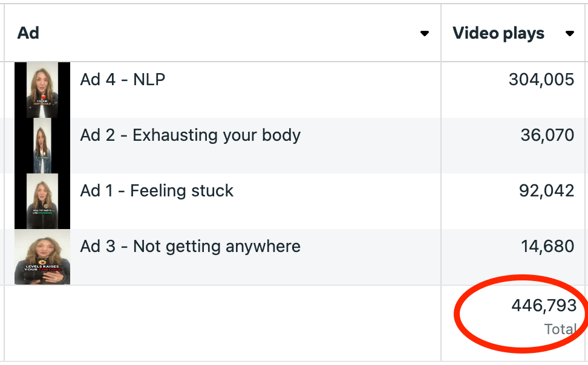Screen dimensions: 588x365
Task: Open the Ad 4 - NLP video thumbnail
Action: tap(42, 89)
